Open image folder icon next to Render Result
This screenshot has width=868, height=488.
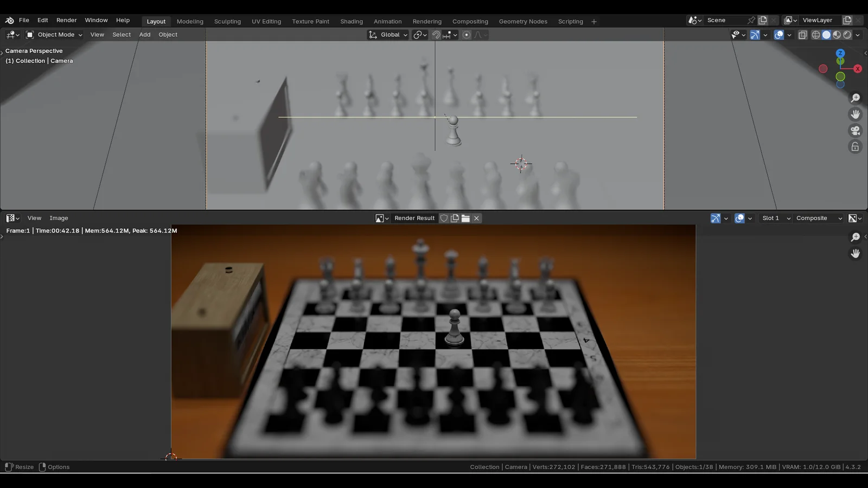tap(465, 218)
